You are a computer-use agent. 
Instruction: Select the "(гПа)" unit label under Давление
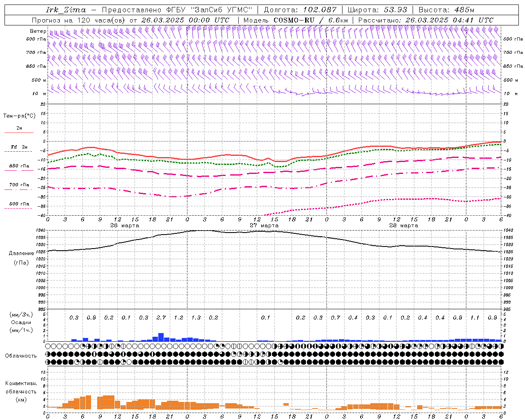click(x=21, y=262)
